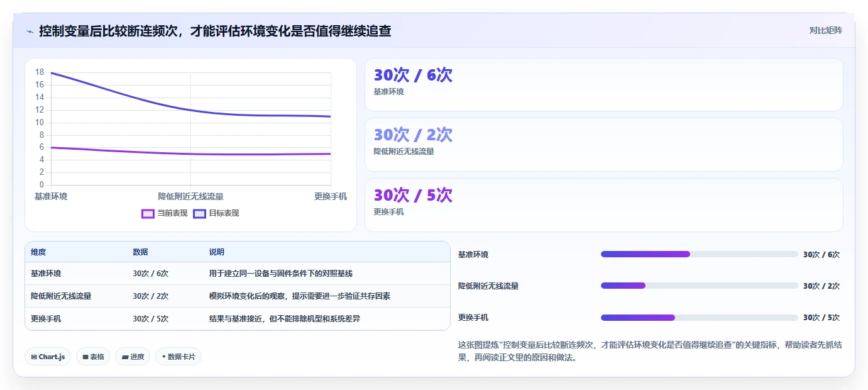This screenshot has width=868, height=390.
Task: Select the table cell 30次 / 5次
Action: [x=150, y=319]
